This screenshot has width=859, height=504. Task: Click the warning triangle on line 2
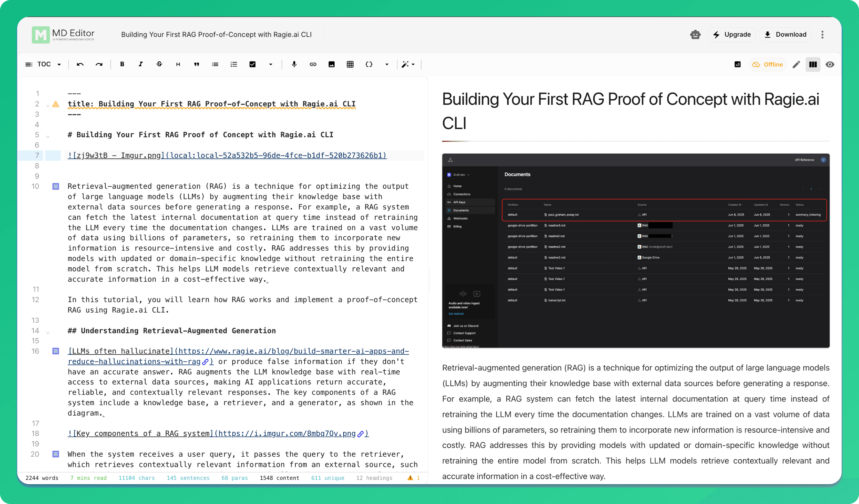coord(56,104)
